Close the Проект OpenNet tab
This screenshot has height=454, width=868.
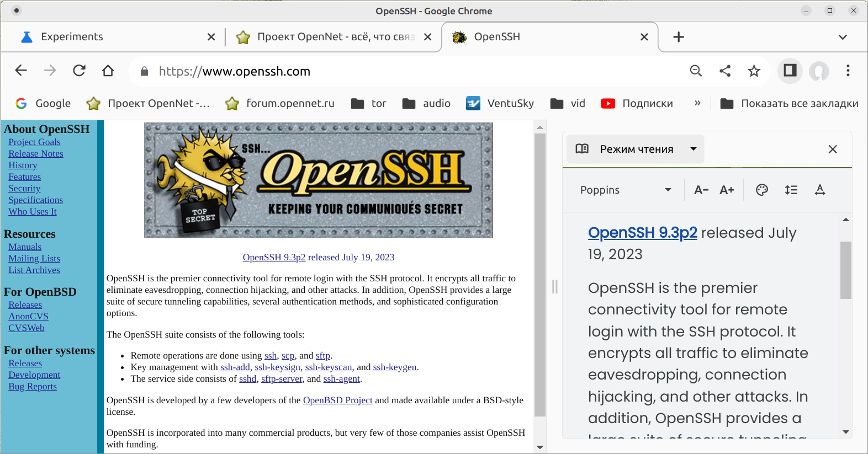coord(427,37)
